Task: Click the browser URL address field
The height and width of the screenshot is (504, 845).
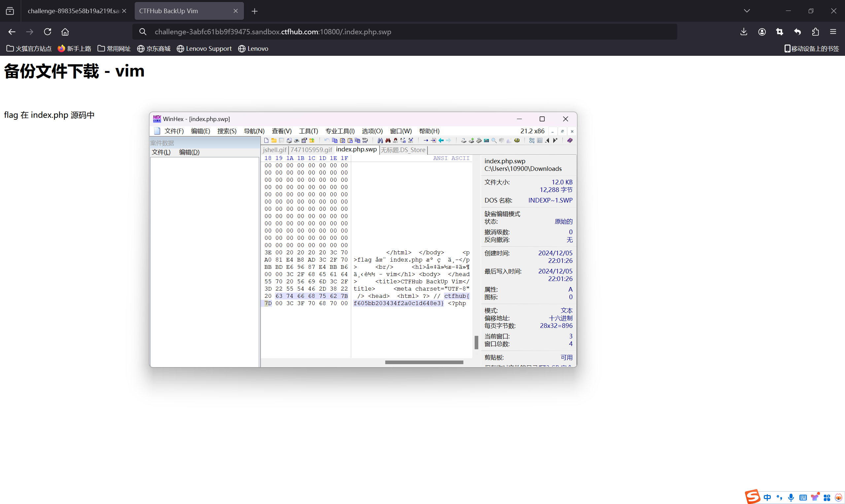Action: click(x=374, y=32)
